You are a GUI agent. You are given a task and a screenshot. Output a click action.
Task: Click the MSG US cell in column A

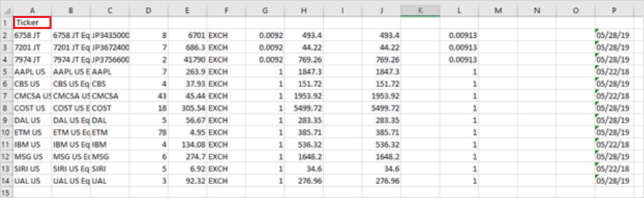(32, 157)
